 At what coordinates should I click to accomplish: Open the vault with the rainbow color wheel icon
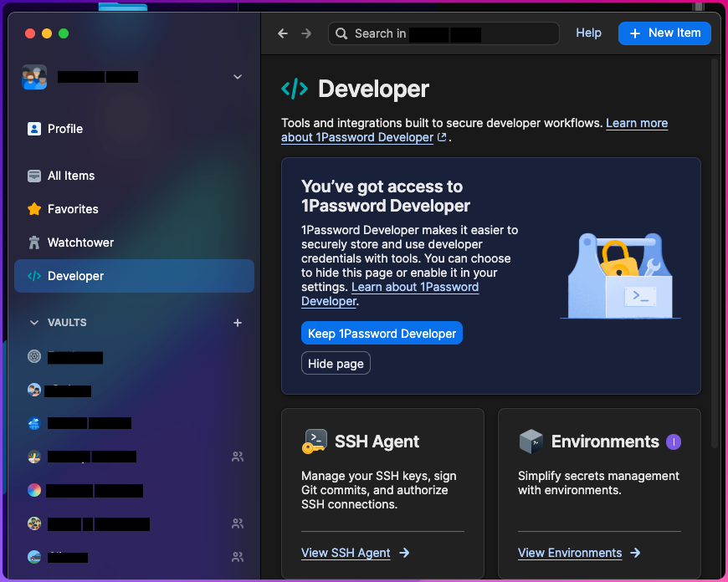pos(34,490)
